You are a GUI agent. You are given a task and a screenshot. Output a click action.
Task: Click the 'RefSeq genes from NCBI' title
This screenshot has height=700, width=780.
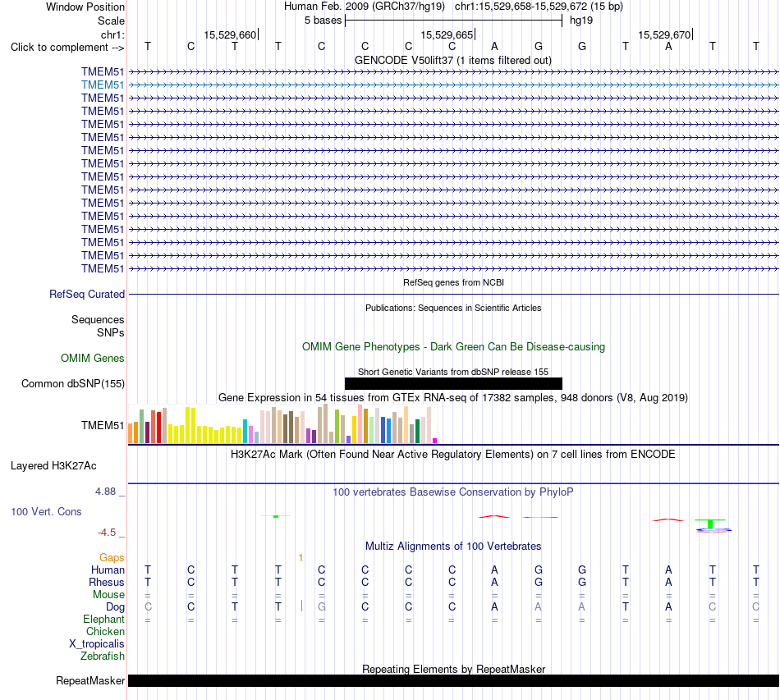point(453,282)
